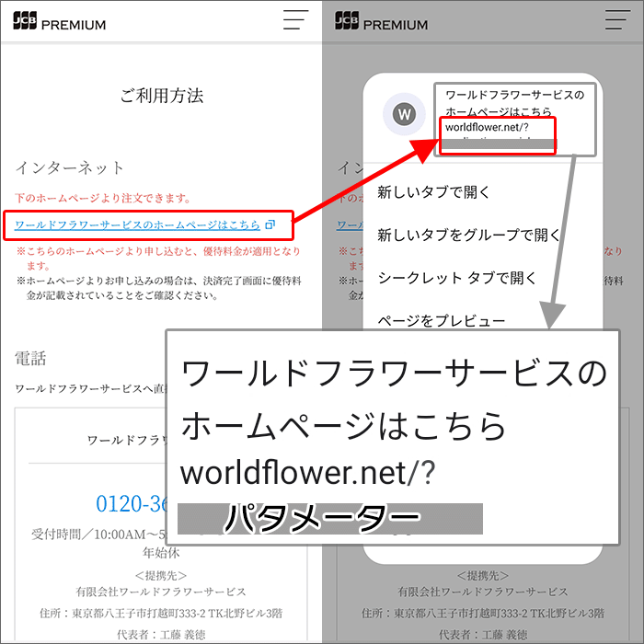Tap the JCB PREMIUM logo in the dimmed right screen

click(382, 20)
